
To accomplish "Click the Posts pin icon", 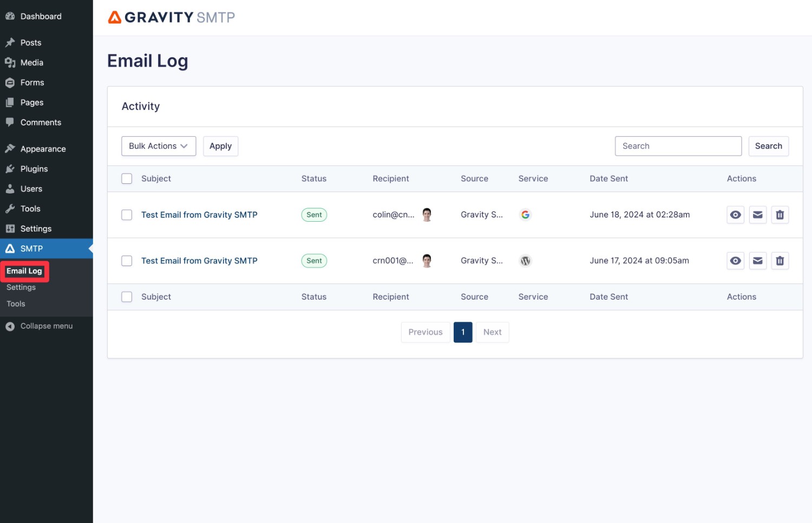I will click(x=10, y=43).
